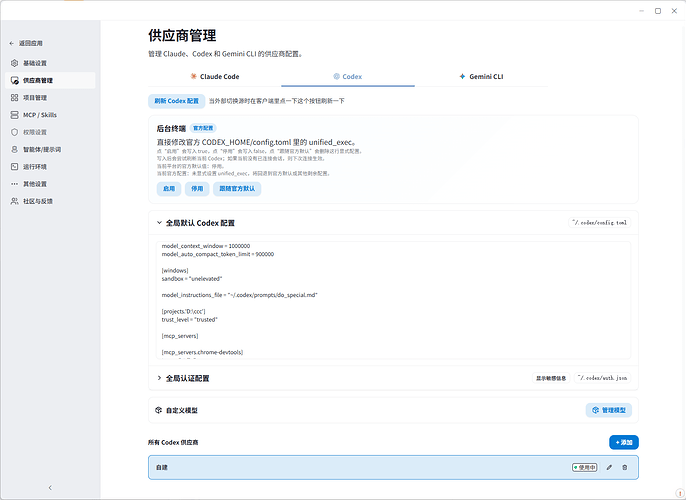This screenshot has height=500, width=686.
Task: Edit the 自建 provider pencil icon
Action: pos(609,467)
